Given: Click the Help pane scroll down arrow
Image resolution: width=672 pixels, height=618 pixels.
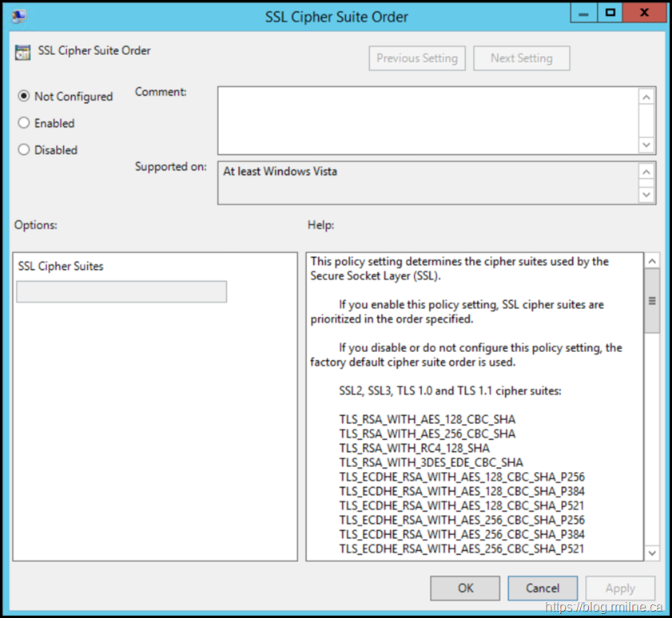Looking at the screenshot, I should (x=652, y=552).
